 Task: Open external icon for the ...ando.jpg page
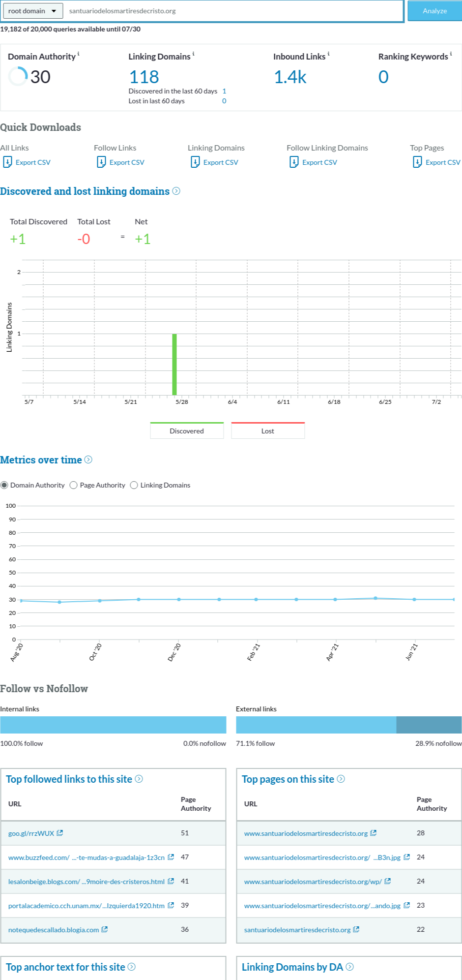(406, 905)
